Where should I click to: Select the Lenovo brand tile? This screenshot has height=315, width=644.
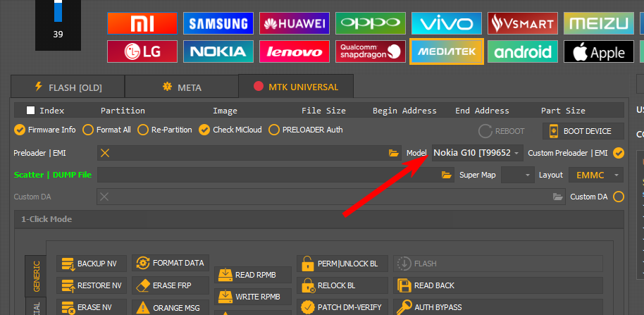click(294, 51)
